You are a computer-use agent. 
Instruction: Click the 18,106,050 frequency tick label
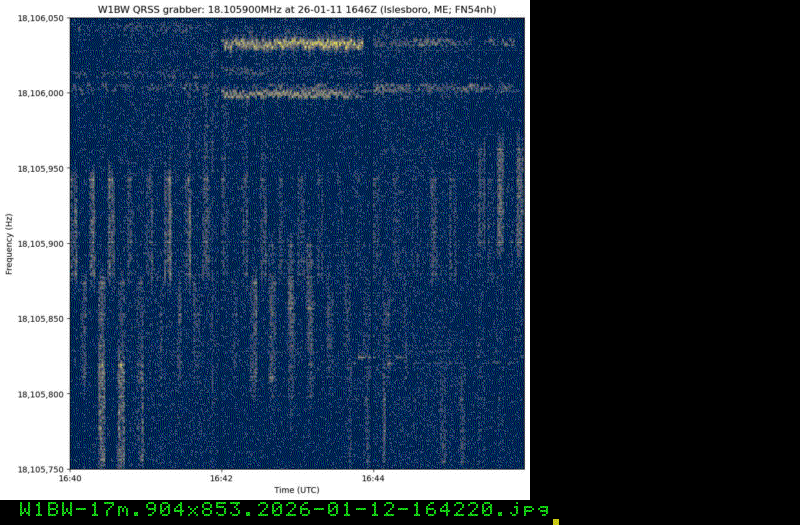(41, 18)
